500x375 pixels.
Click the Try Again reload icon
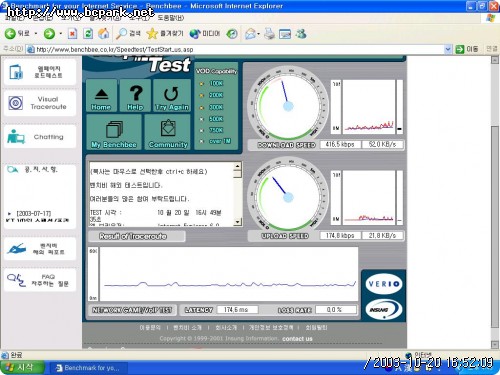(x=172, y=96)
